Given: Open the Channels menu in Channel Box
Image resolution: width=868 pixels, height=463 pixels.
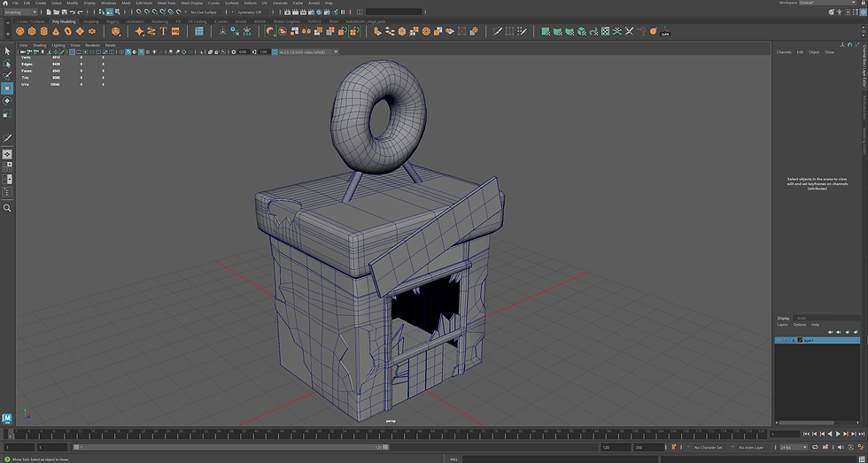Looking at the screenshot, I should tap(784, 52).
